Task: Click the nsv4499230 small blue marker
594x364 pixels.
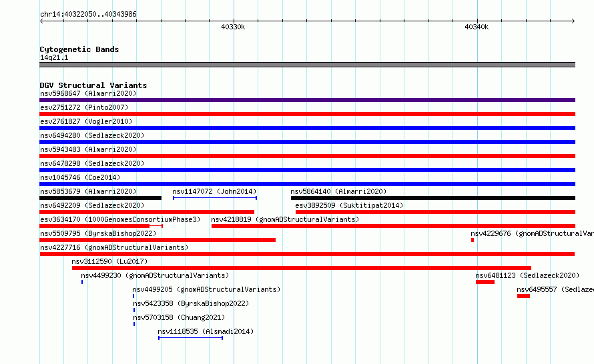Action: [82, 282]
